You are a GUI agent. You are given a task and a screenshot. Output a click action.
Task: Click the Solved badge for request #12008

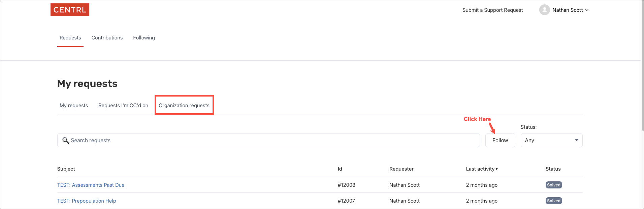pos(553,185)
